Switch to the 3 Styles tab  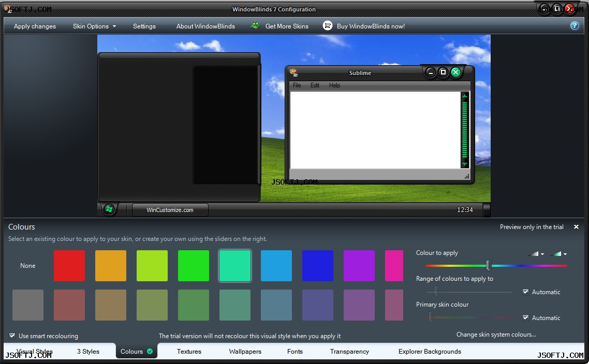(x=88, y=352)
